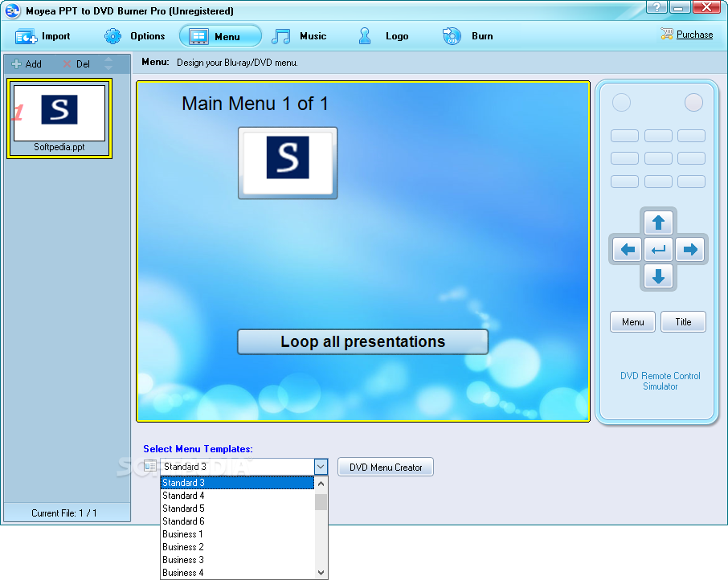Click the template list scrollbar thumb
This screenshot has height=580, width=728.
pyautogui.click(x=321, y=502)
